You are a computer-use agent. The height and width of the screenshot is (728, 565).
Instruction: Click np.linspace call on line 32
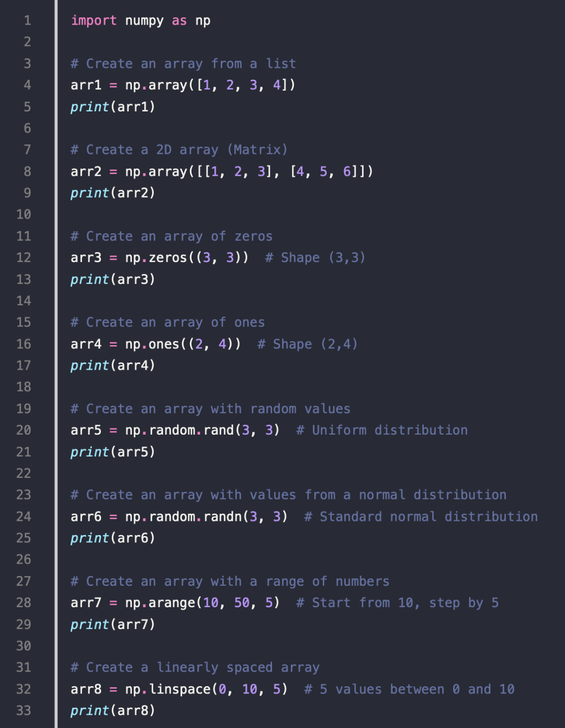click(x=207, y=689)
